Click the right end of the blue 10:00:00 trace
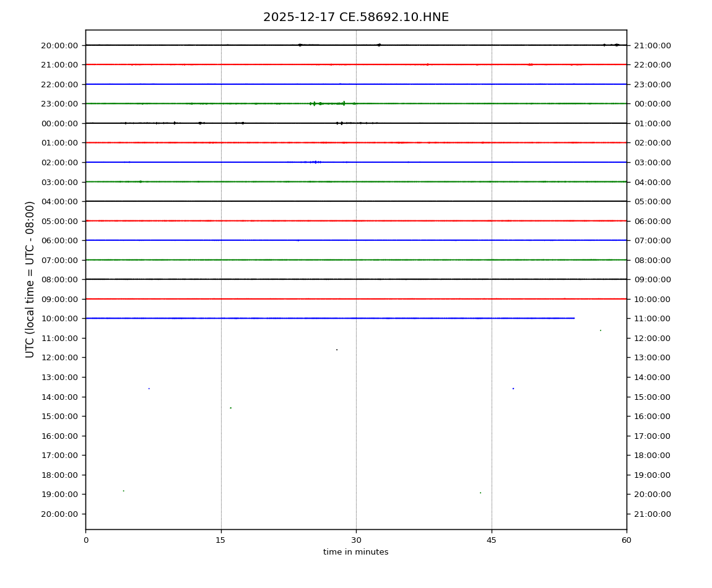Screen dimensions: 712x588 [x=573, y=318]
